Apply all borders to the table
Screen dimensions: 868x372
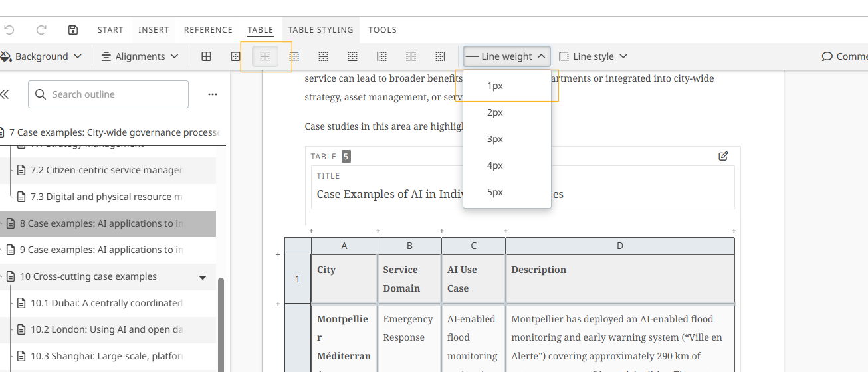[206, 56]
